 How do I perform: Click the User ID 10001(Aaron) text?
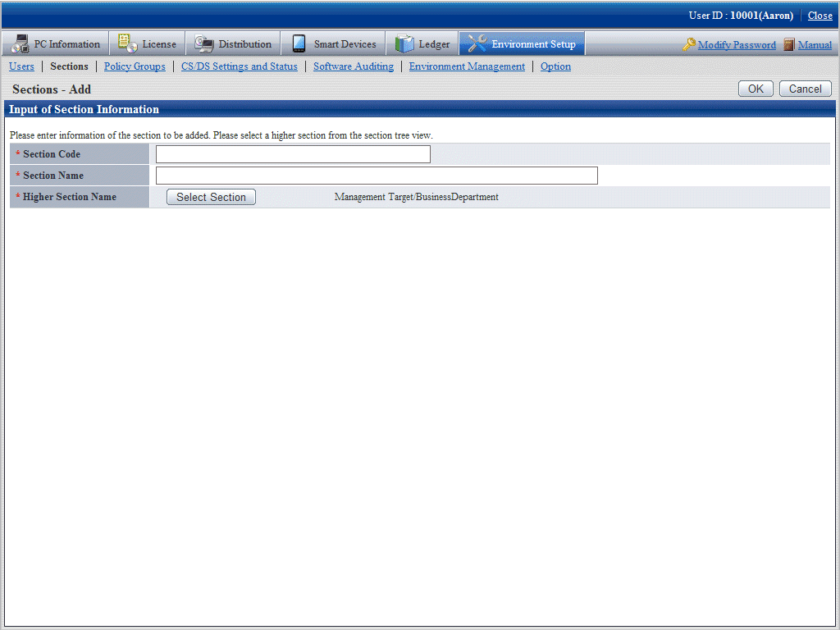[x=741, y=16]
